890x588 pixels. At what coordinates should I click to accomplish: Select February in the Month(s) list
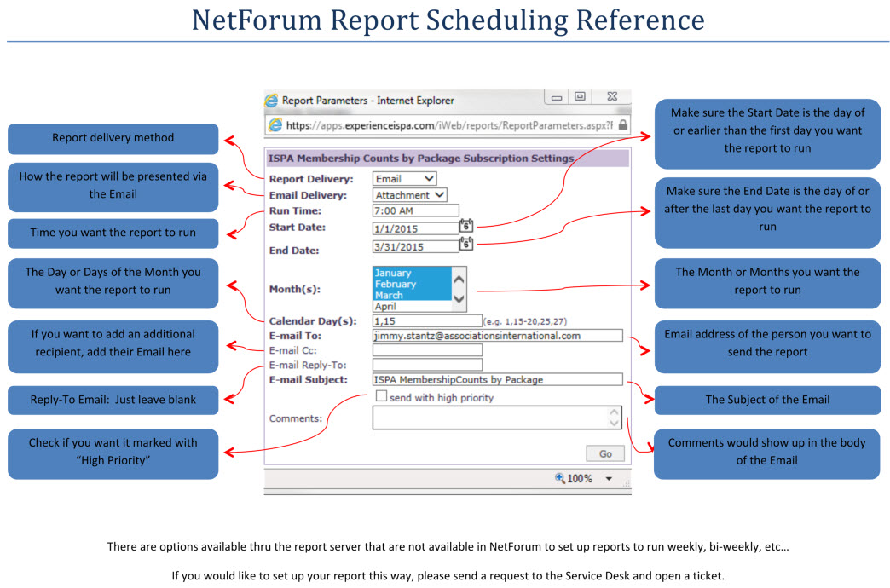click(412, 284)
